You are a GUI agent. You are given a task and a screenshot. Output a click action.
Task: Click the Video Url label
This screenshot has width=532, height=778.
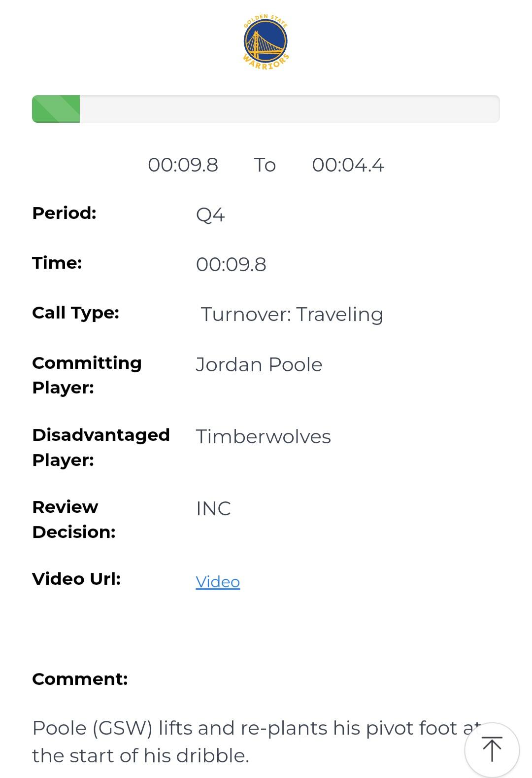coord(76,579)
